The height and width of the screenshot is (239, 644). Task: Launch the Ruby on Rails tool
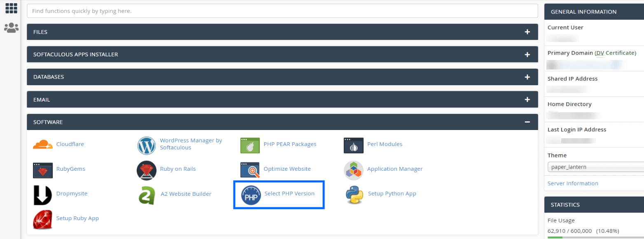point(178,169)
